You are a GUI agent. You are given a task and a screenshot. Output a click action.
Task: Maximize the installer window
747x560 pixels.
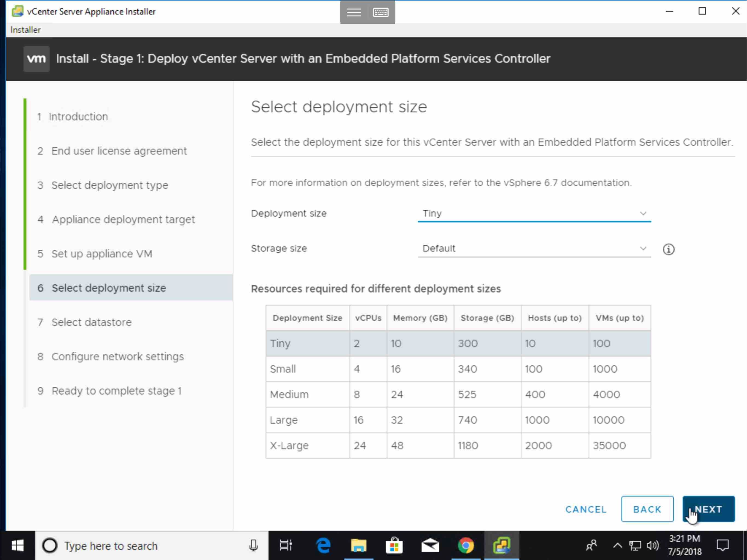click(x=702, y=11)
